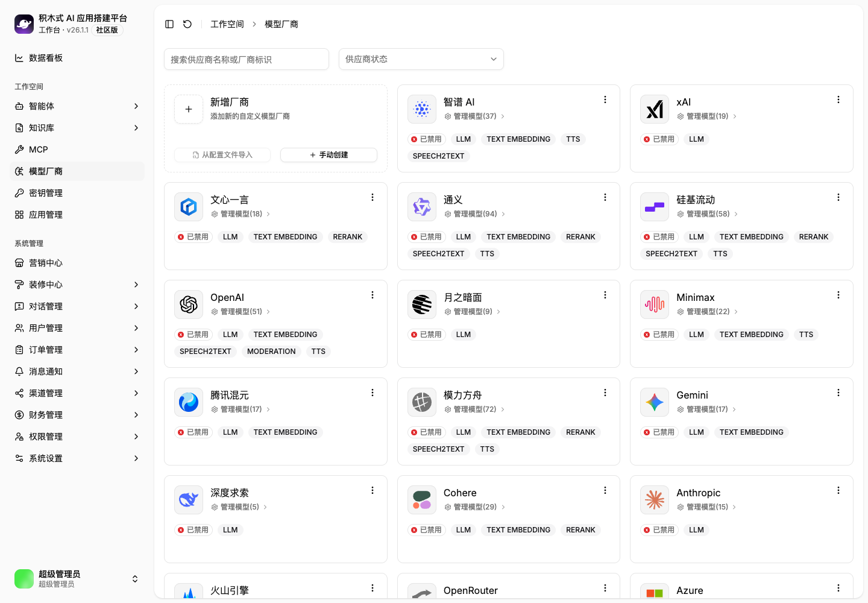
Task: Open 供应商状态 dropdown
Action: pyautogui.click(x=421, y=59)
